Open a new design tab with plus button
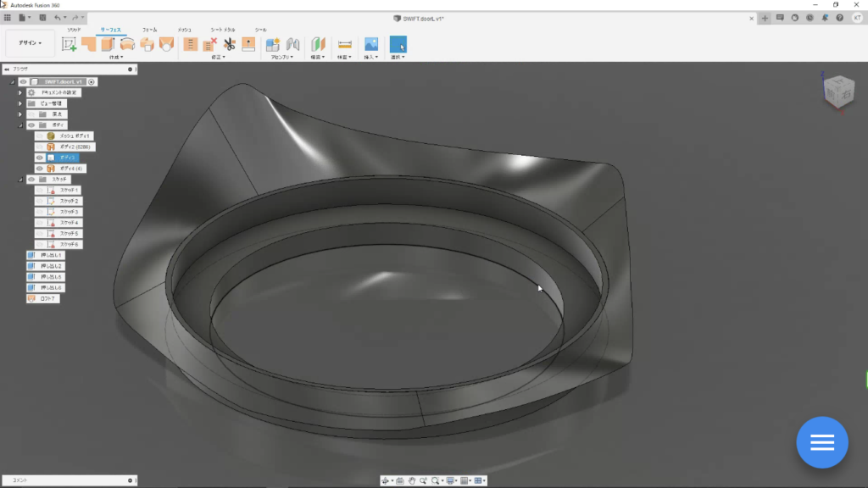This screenshot has height=488, width=868. pos(765,19)
